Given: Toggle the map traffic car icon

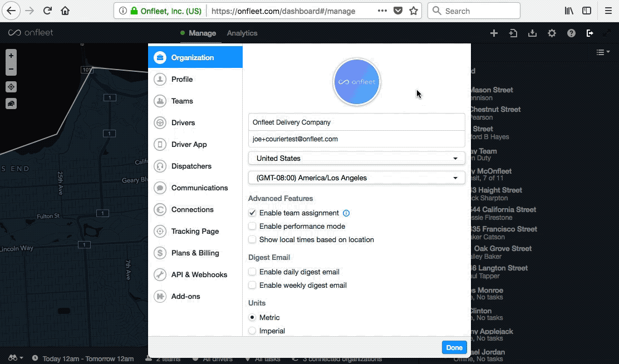Looking at the screenshot, I should [x=11, y=104].
